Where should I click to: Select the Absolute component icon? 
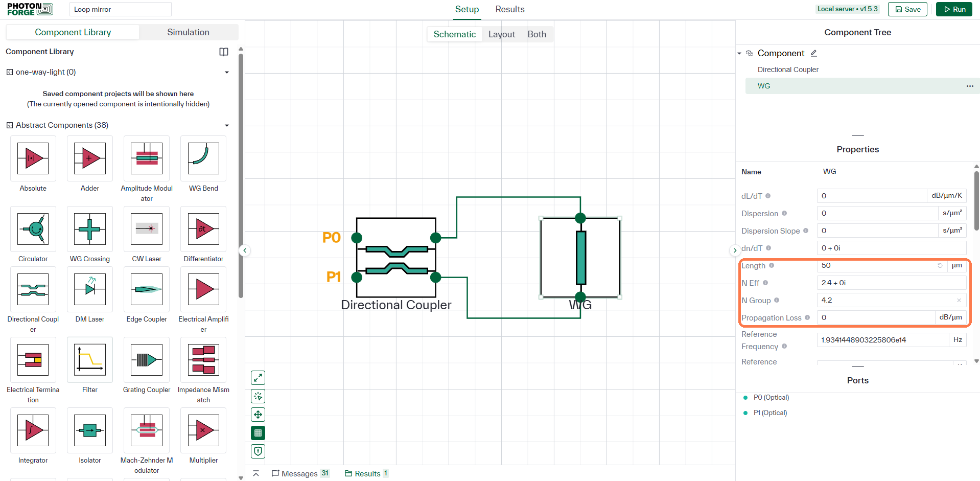point(33,158)
